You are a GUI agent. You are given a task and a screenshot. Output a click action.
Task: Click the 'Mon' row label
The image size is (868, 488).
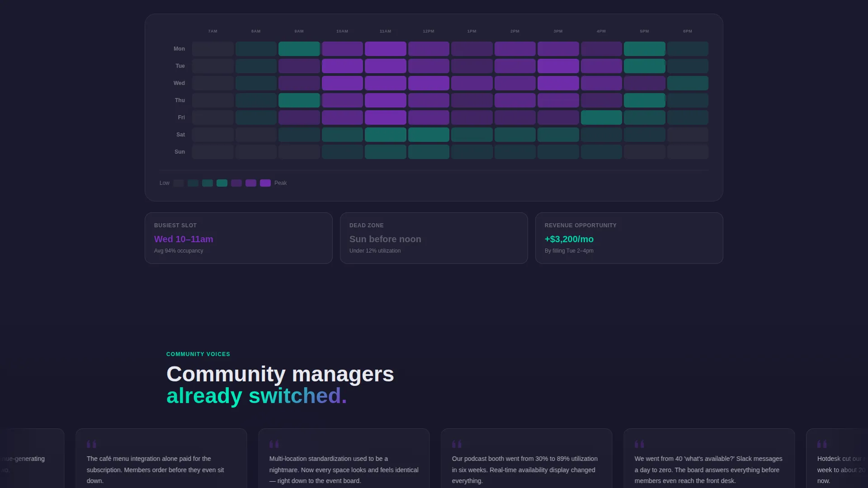[179, 49]
